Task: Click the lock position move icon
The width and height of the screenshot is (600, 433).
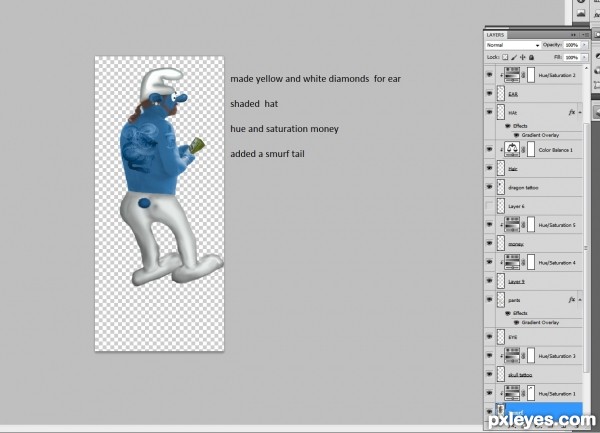Action: [523, 57]
